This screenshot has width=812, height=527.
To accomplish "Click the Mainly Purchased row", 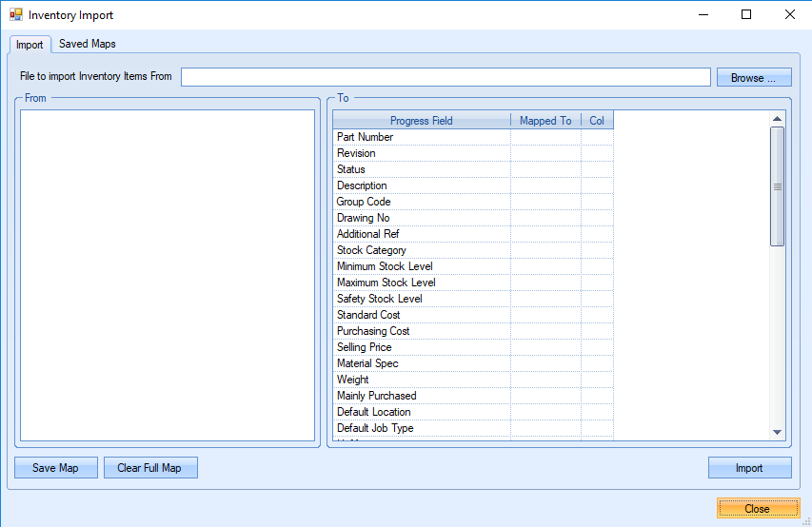I will 473,396.
